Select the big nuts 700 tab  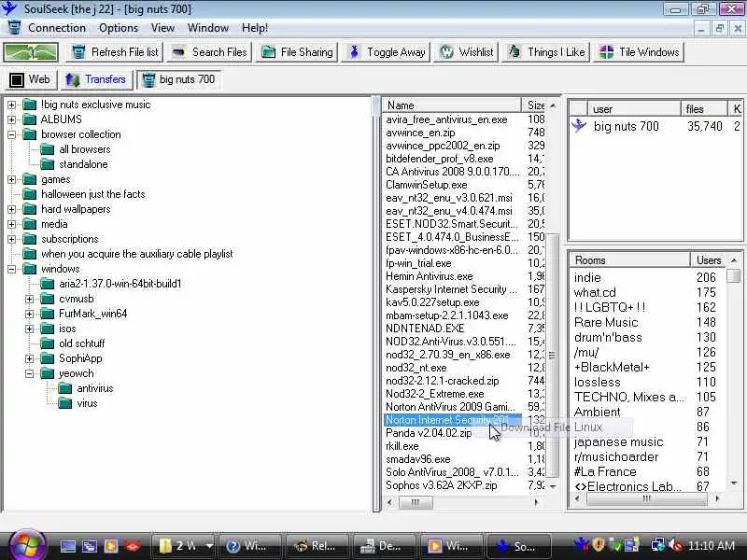click(180, 79)
